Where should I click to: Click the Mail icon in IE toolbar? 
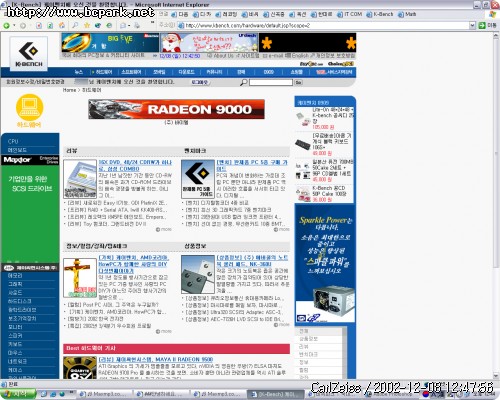123,25
